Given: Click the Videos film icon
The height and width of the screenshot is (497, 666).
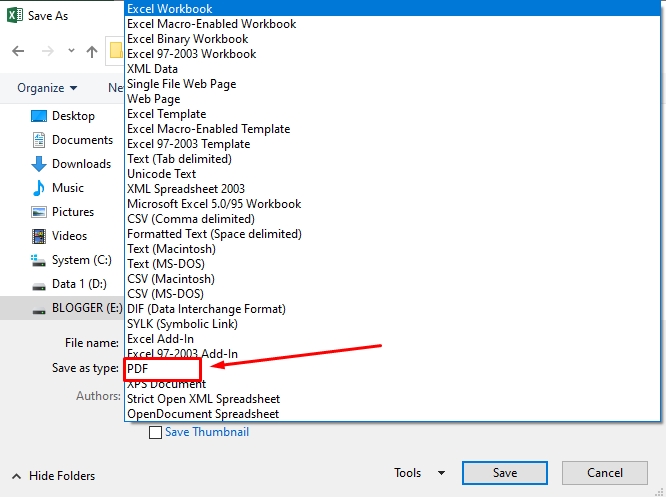Looking at the screenshot, I should (39, 236).
